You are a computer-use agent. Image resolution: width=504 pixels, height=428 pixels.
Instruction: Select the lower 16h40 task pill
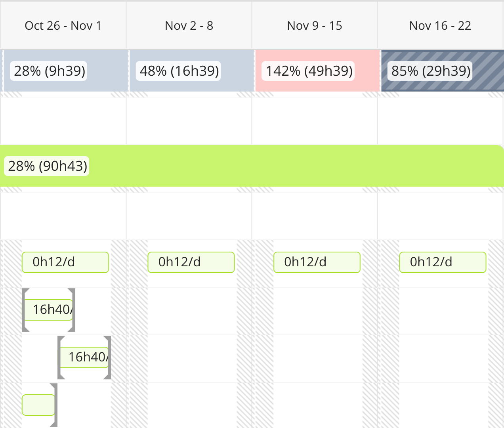pos(84,357)
